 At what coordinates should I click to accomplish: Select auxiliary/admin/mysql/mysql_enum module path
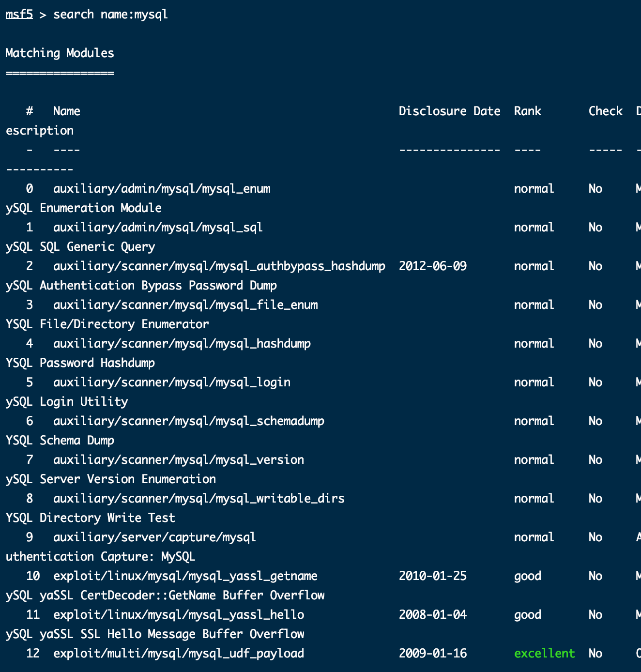click(162, 189)
